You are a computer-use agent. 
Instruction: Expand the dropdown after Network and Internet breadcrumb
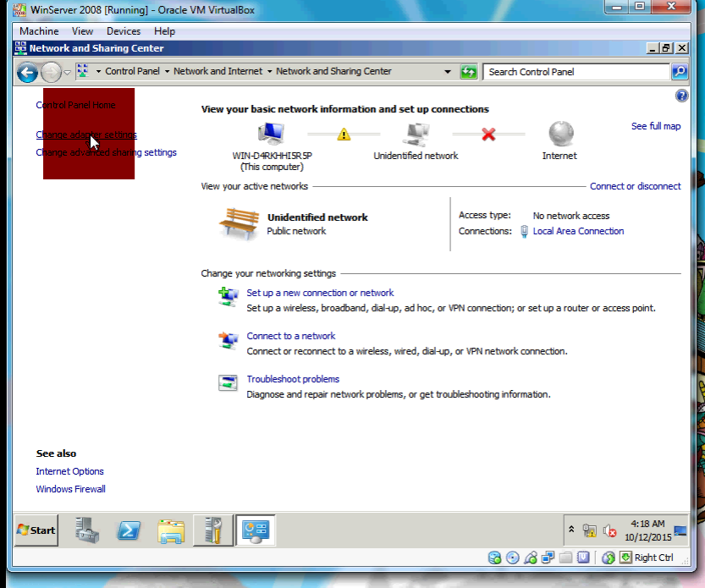coord(269,71)
